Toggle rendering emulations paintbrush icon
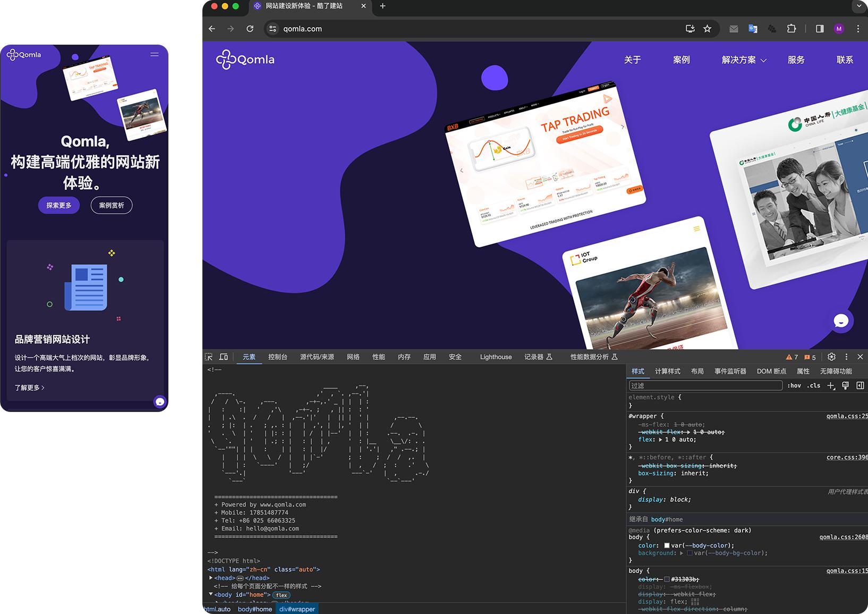 tap(846, 385)
